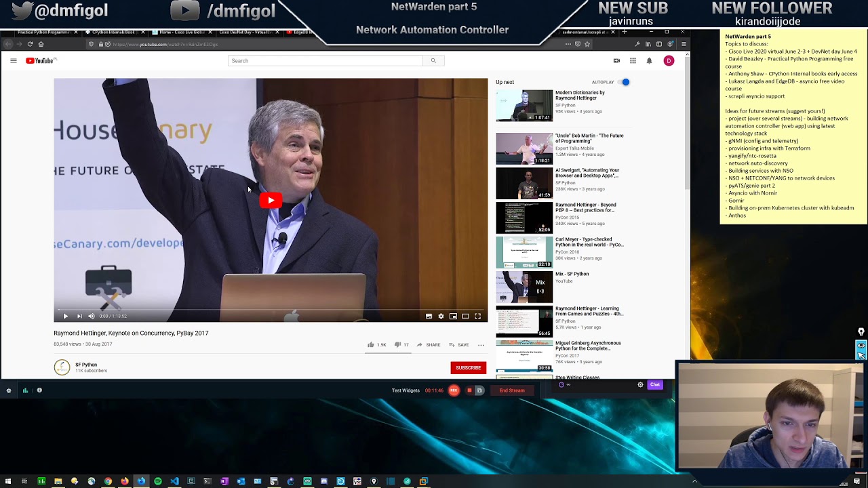Open streaming app settings gear bottom-left
The height and width of the screenshot is (488, 868).
9,390
